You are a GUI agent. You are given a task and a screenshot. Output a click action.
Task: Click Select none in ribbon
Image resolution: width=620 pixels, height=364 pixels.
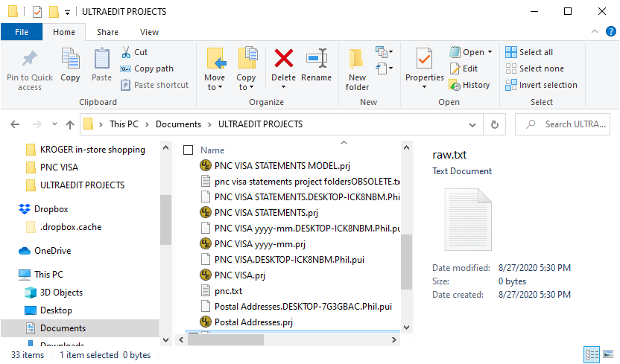pyautogui.click(x=534, y=68)
